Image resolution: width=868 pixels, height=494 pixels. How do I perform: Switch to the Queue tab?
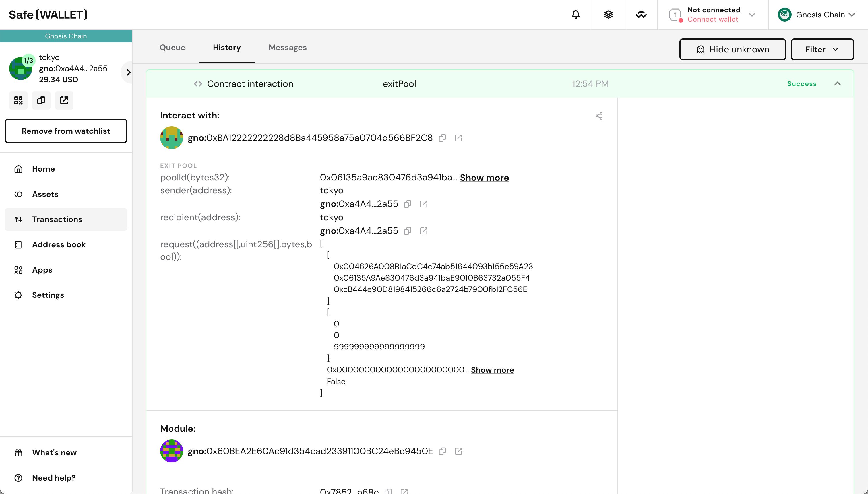coord(172,47)
